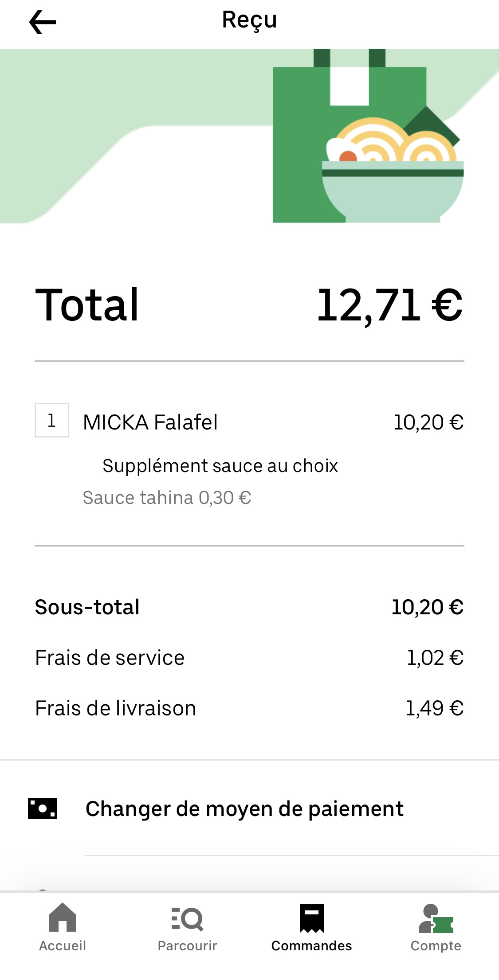
Task: Select the Commandes receipt icon
Action: click(x=311, y=918)
